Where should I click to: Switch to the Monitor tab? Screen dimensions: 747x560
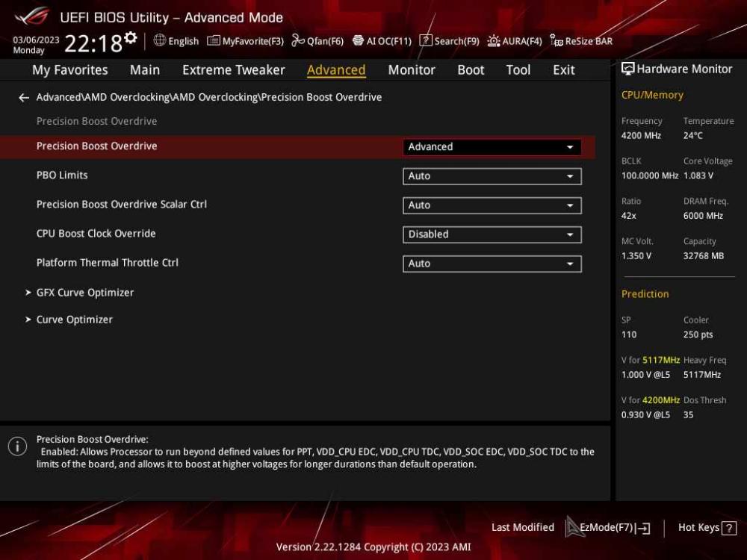click(412, 70)
